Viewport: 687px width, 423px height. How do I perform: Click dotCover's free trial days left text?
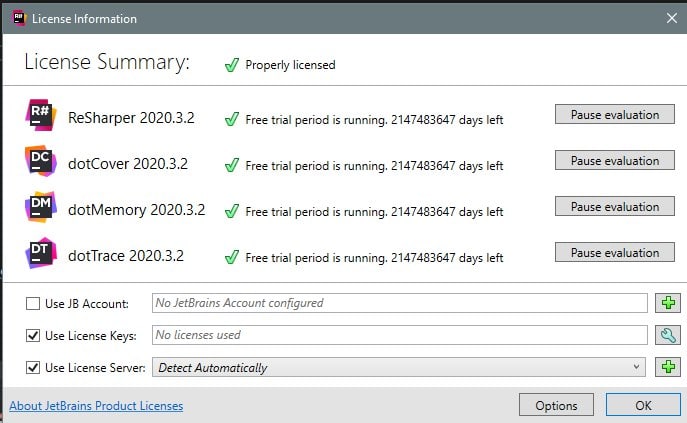coord(374,166)
